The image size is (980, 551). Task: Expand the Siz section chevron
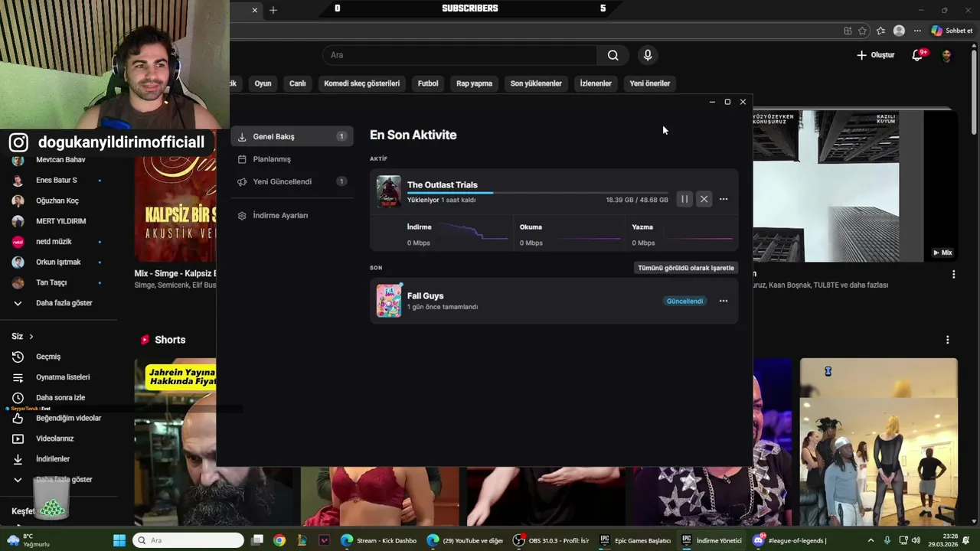tap(31, 336)
